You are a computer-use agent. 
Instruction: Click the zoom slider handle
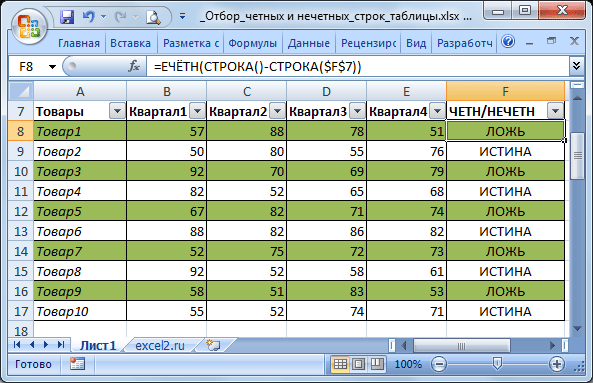tap(497, 364)
